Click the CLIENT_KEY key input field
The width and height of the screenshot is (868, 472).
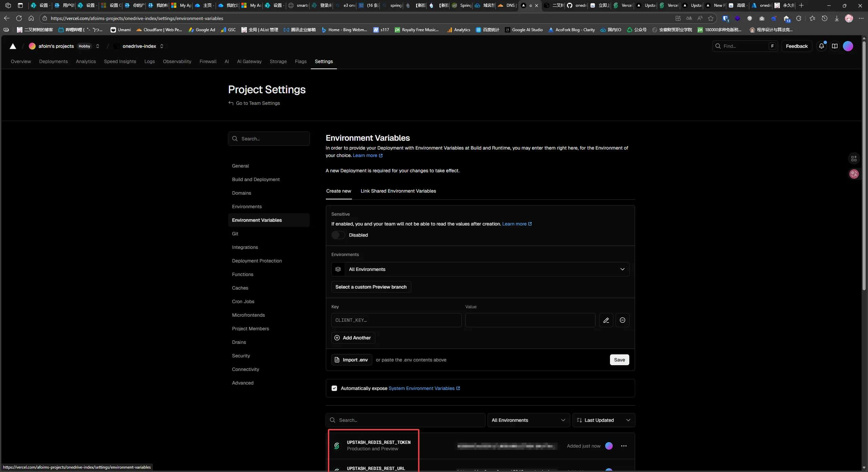[396, 320]
